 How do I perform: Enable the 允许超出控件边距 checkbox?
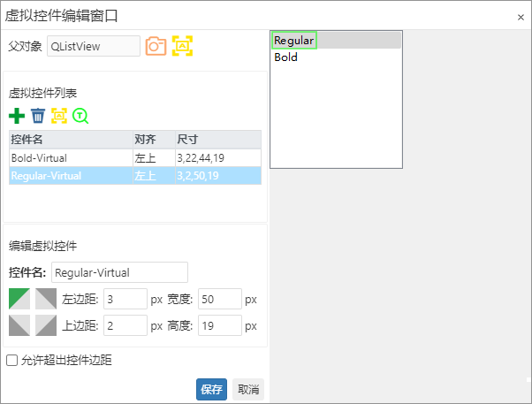[12, 360]
